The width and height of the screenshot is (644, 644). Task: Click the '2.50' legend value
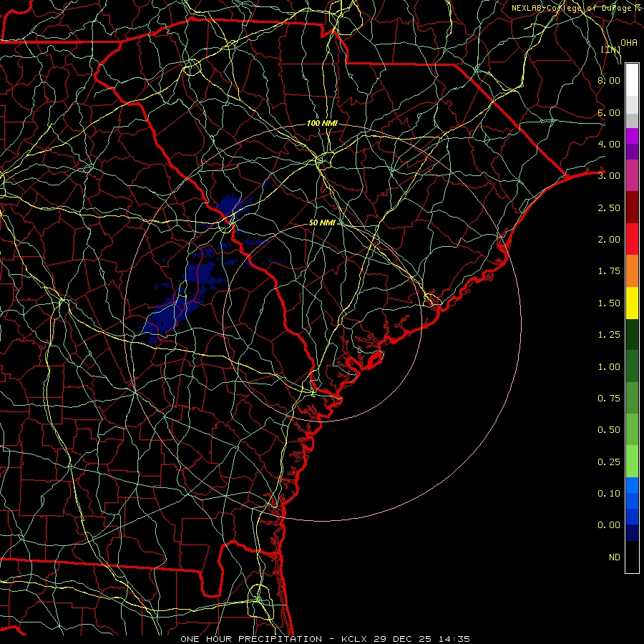point(609,208)
